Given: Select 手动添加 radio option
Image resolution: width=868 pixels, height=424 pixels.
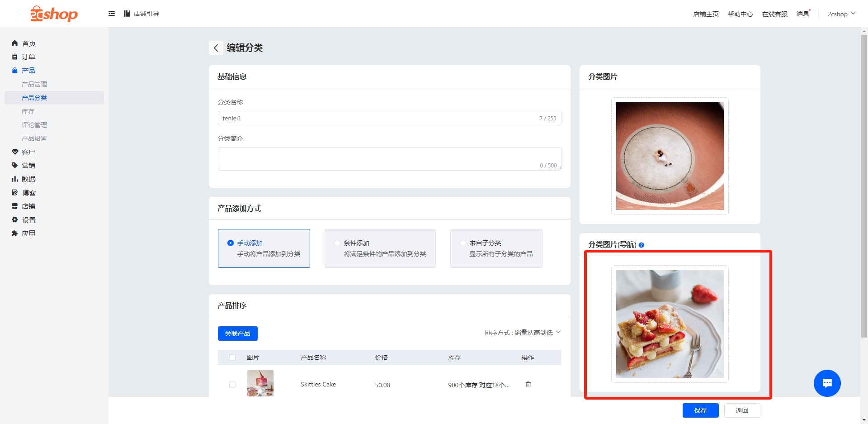Looking at the screenshot, I should (x=231, y=243).
